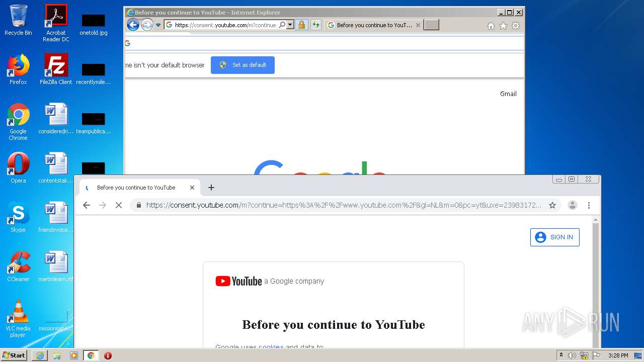This screenshot has height=362, width=644.
Task: Refresh the page in Internet Explorer
Action: (316, 25)
